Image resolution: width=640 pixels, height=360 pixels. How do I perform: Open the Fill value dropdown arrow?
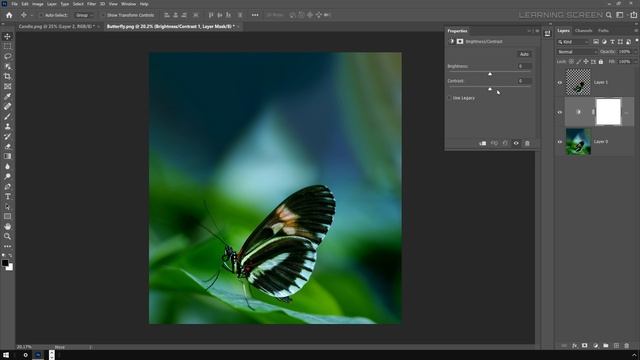[635, 62]
